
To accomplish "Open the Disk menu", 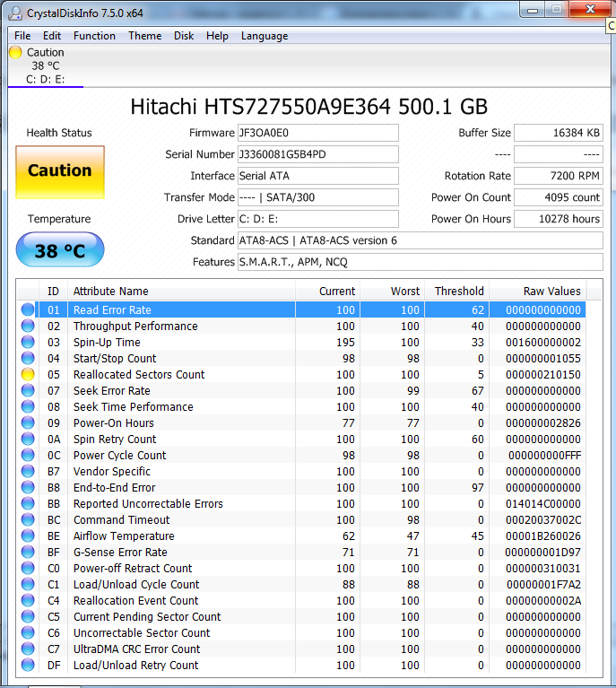I will click(184, 36).
